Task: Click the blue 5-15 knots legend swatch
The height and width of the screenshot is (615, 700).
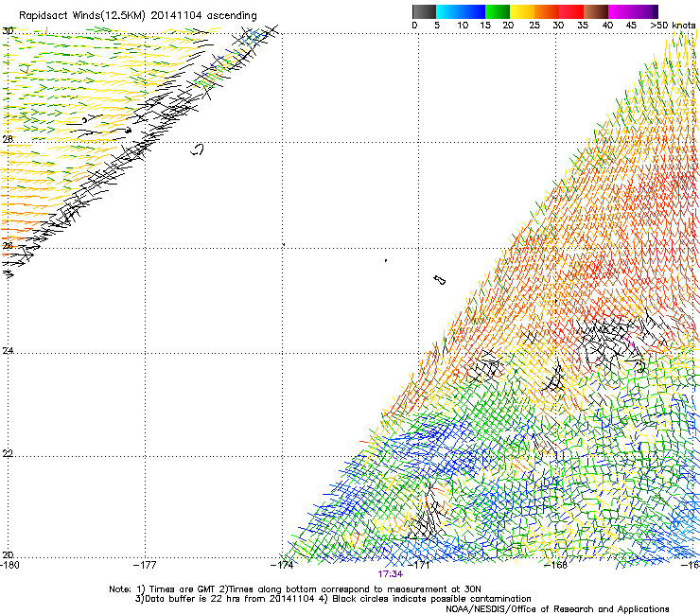Action: click(x=461, y=11)
